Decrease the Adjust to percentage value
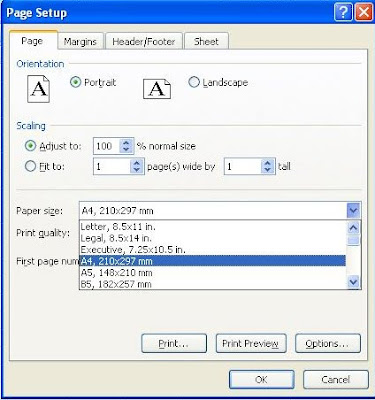 [x=126, y=149]
